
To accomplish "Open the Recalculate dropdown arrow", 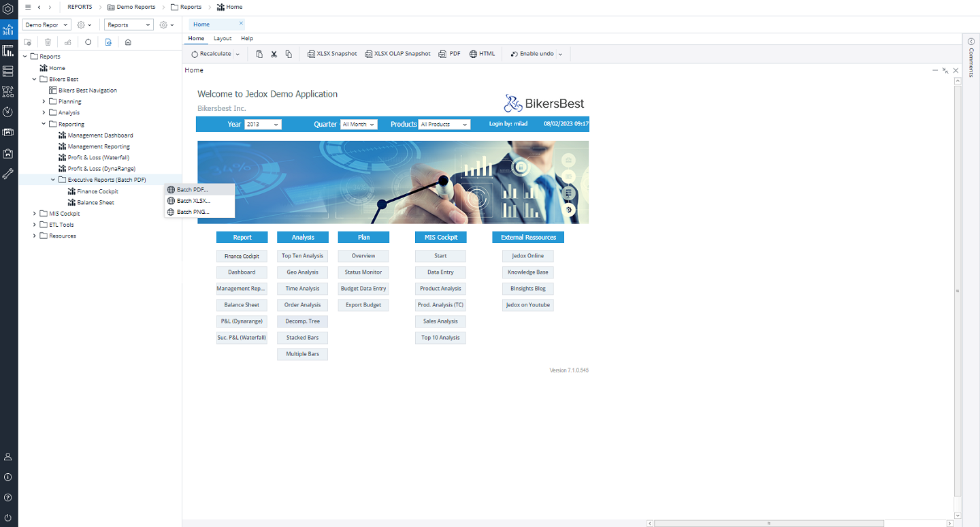I will (238, 54).
